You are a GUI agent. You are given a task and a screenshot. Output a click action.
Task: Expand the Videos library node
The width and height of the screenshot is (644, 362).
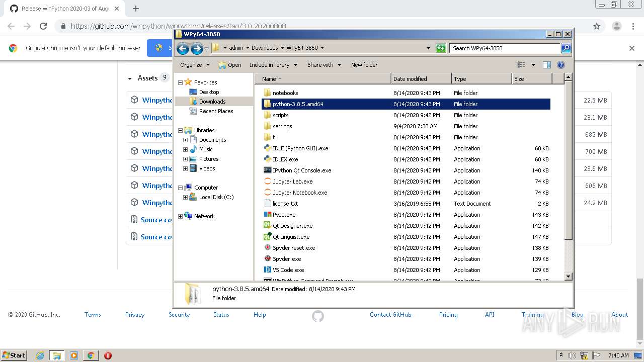tap(185, 168)
